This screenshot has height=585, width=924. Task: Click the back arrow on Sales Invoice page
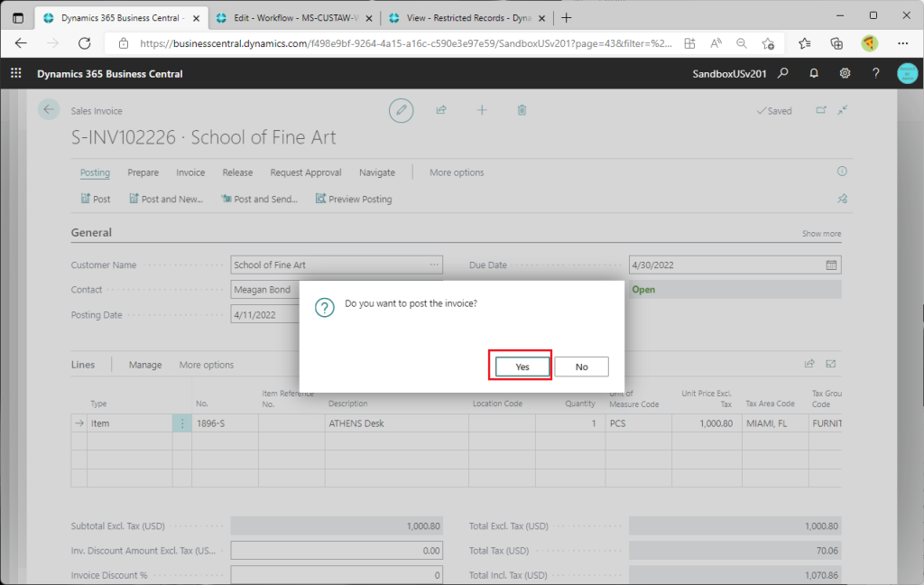pos(48,109)
